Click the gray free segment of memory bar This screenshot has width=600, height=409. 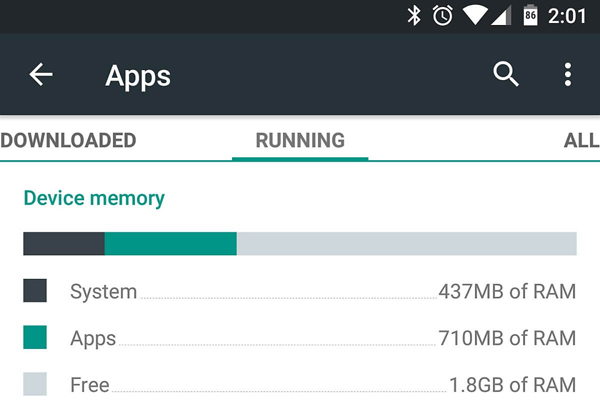pos(407,243)
